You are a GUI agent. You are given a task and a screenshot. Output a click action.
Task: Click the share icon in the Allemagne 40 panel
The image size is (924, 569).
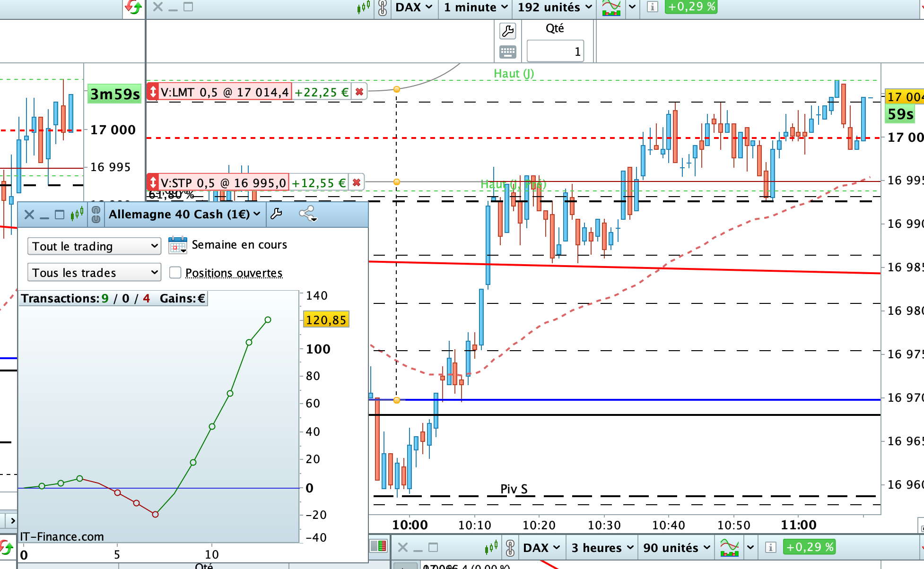click(x=308, y=214)
